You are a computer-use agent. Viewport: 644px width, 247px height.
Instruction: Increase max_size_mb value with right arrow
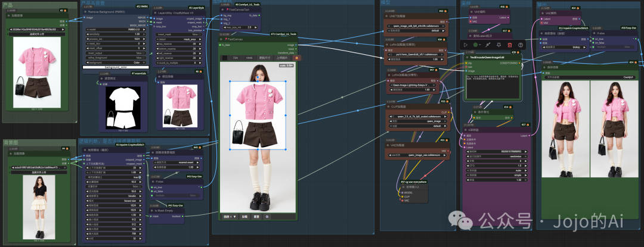[x=255, y=27]
